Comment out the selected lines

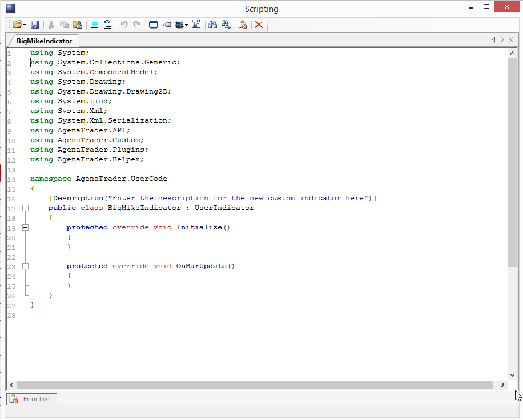coord(94,25)
